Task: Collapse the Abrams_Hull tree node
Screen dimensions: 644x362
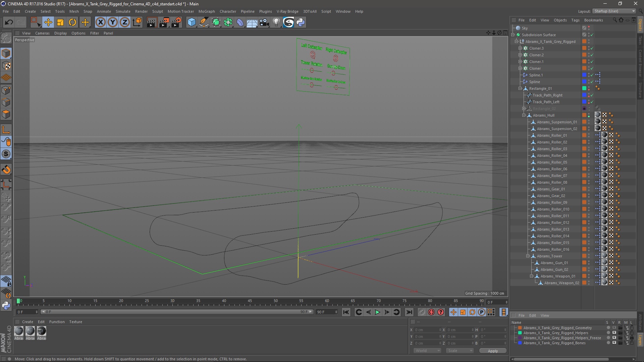Action: [x=524, y=115]
